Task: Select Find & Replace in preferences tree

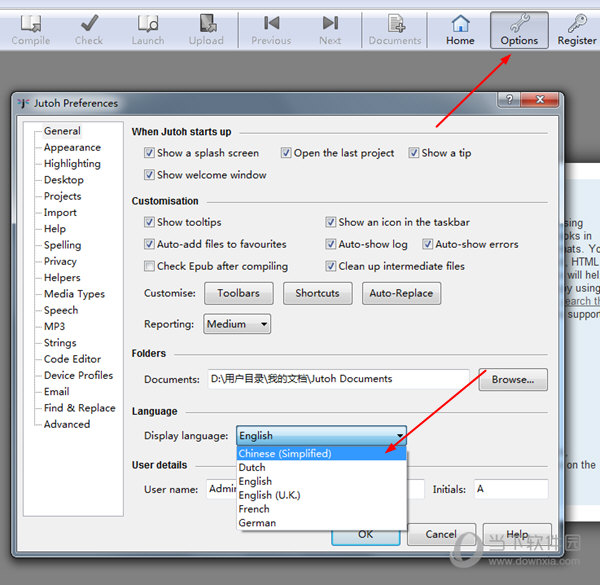Action: (x=80, y=408)
